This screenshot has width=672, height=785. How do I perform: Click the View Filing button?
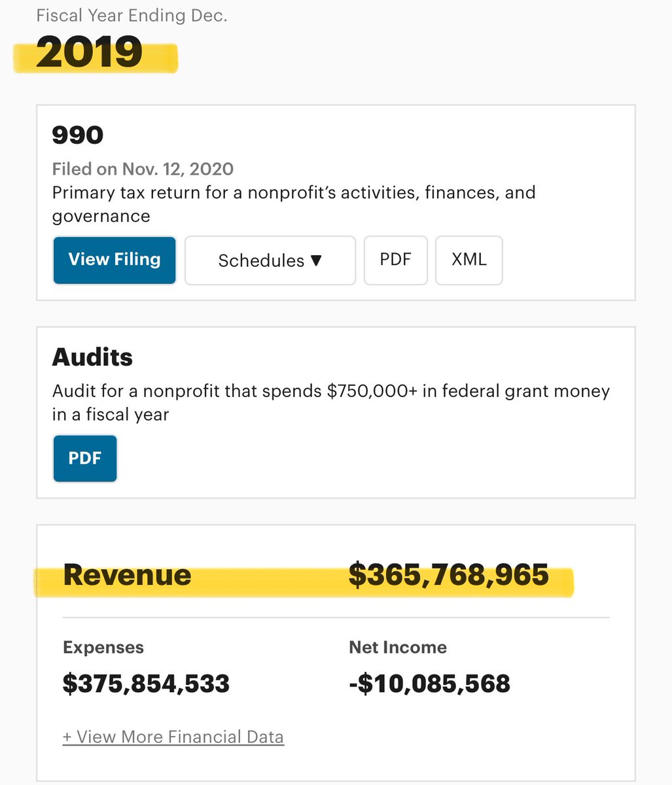pyautogui.click(x=115, y=260)
